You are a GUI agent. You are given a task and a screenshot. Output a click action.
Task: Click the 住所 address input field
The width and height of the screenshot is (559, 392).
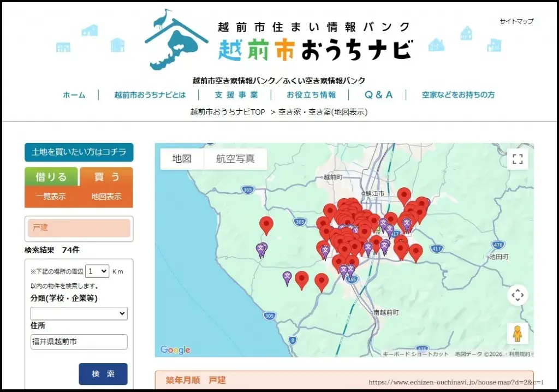point(79,342)
